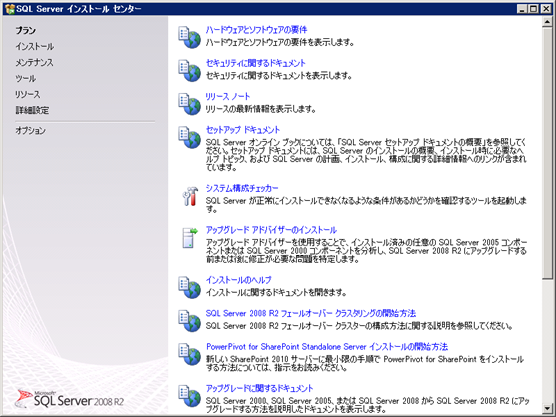
Task: Select プラン in the left navigation
Action: (26, 30)
